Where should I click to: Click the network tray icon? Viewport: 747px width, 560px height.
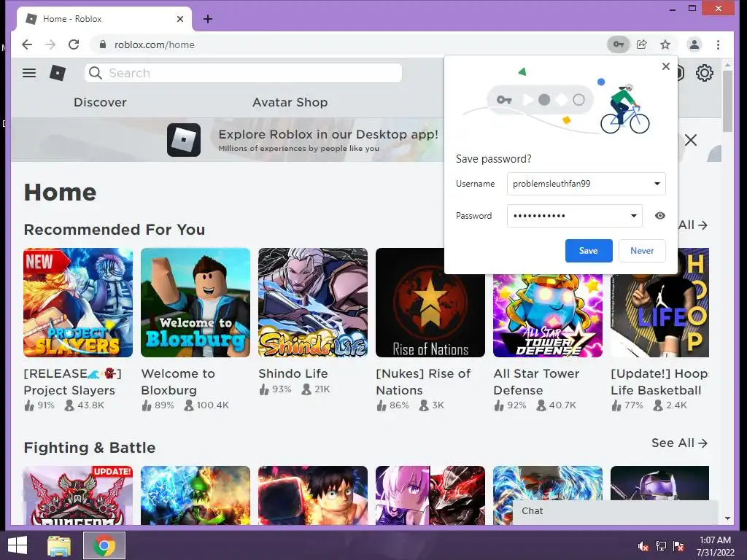(660, 546)
